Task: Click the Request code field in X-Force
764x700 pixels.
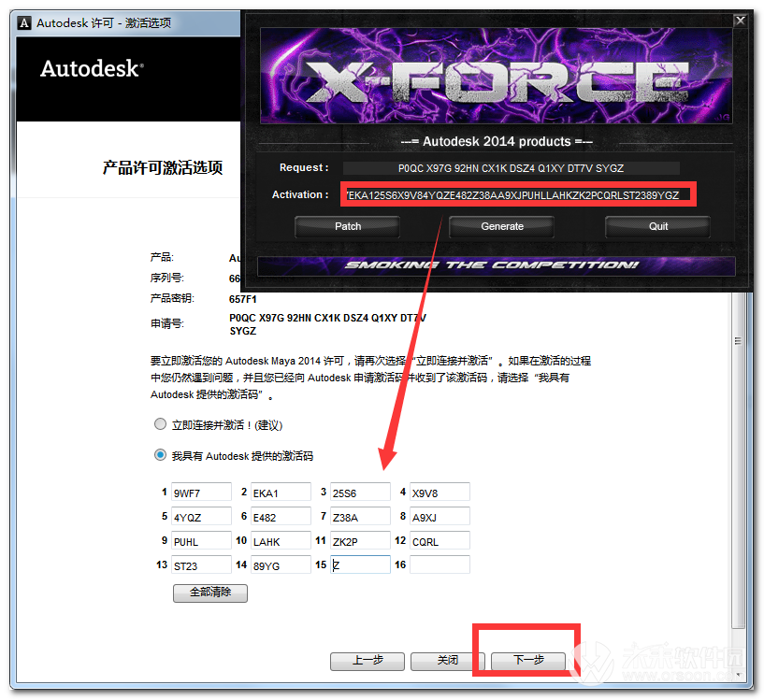Action: coord(512,168)
